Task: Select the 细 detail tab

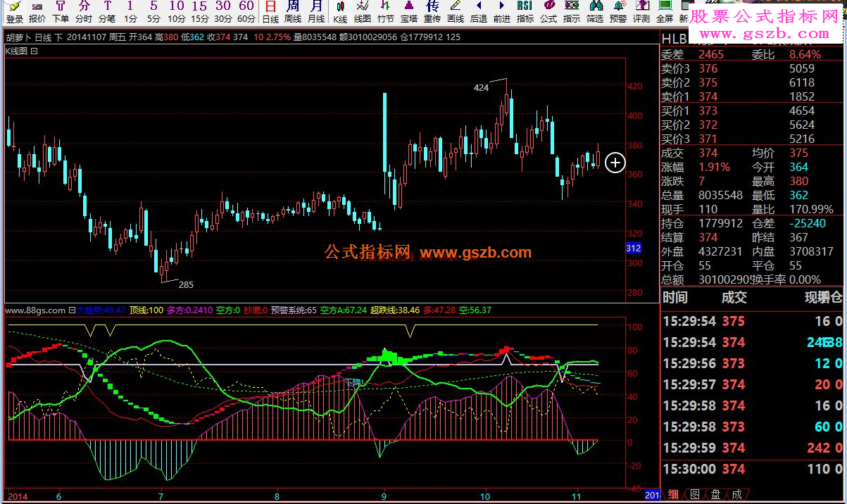Action: point(674,495)
